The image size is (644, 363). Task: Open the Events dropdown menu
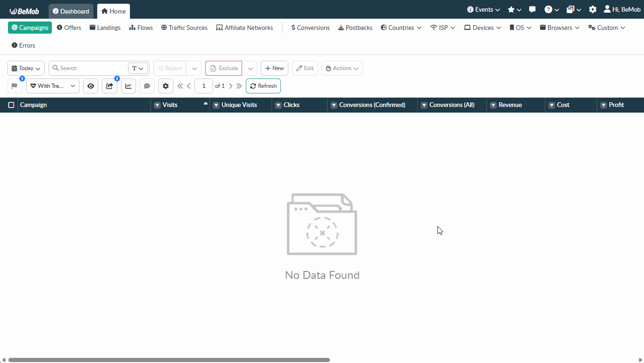click(483, 10)
